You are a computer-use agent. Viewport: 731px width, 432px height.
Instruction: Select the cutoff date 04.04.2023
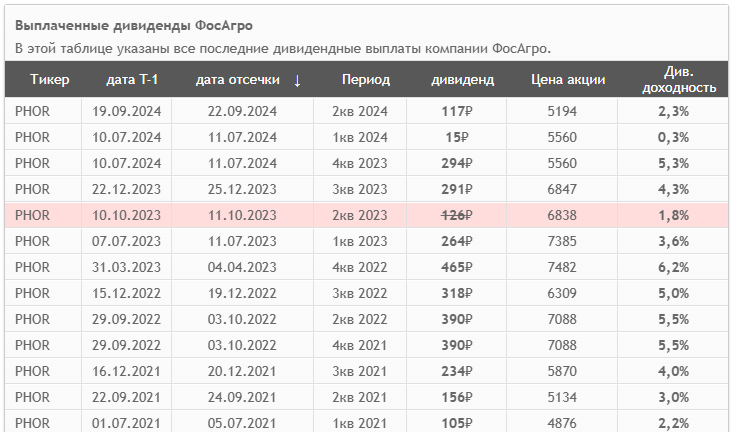(x=242, y=267)
